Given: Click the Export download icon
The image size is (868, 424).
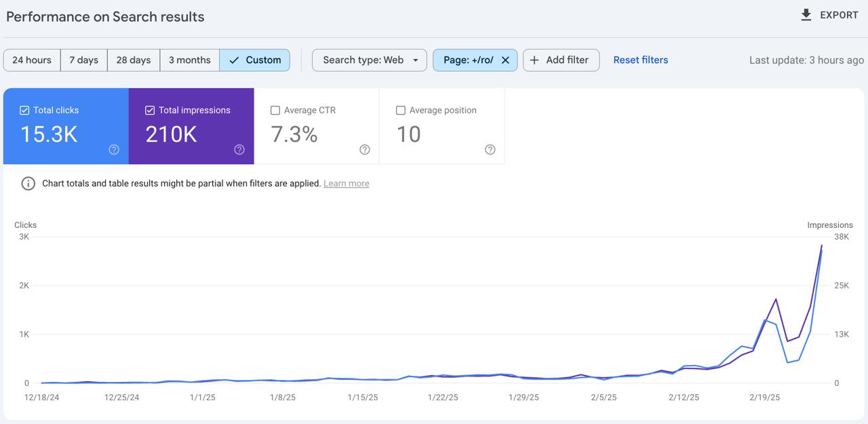Looking at the screenshot, I should point(806,15).
